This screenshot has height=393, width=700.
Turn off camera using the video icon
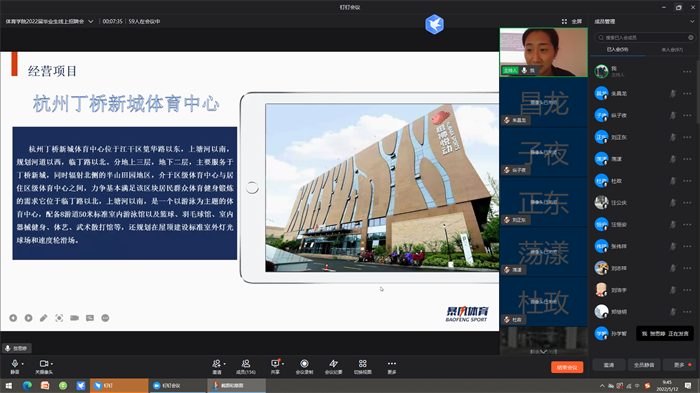[x=43, y=364]
